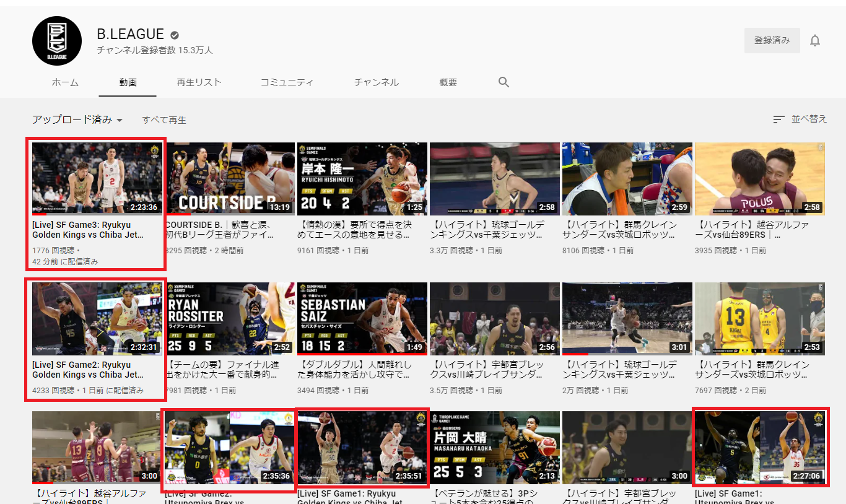Viewport: 846px width, 504px height.
Task: Click the チャンネル登録者数 15.3万人 subscriber count
Action: pos(155,50)
